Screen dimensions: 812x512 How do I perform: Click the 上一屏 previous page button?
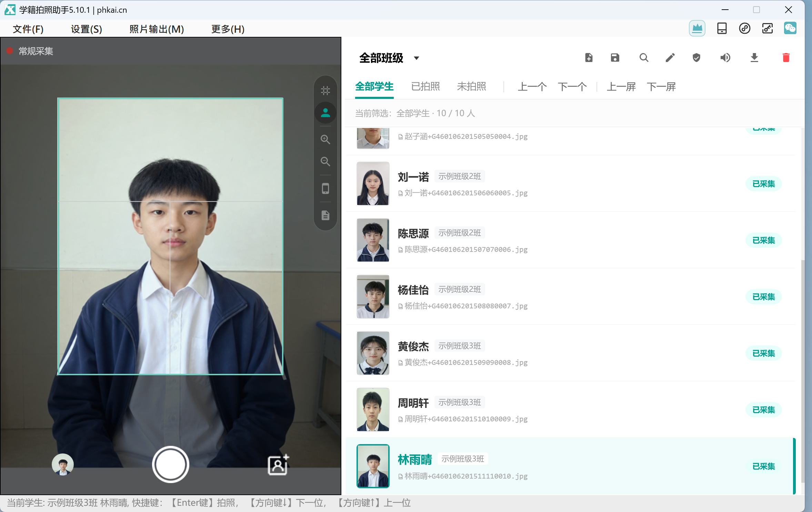[x=621, y=86]
